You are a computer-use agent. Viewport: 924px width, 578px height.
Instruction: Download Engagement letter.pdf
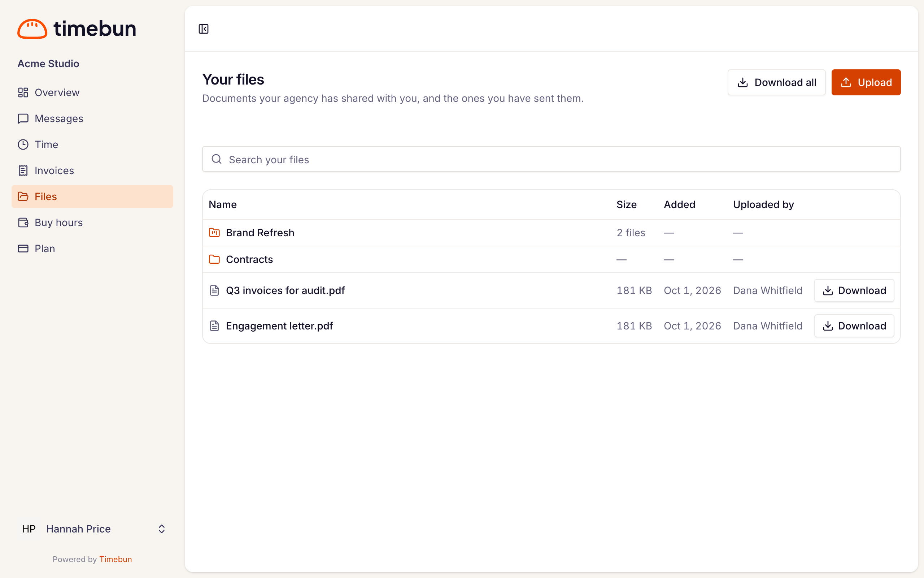pos(854,326)
